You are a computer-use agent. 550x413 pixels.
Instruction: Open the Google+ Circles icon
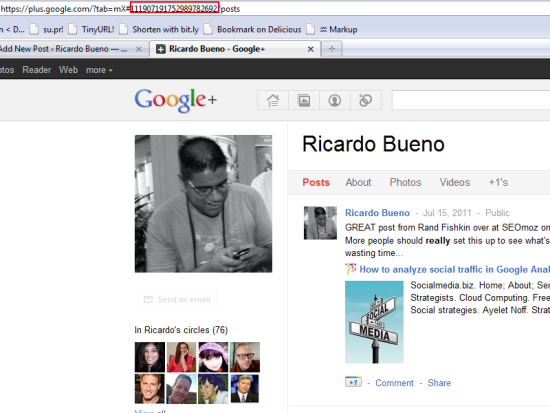tap(365, 100)
